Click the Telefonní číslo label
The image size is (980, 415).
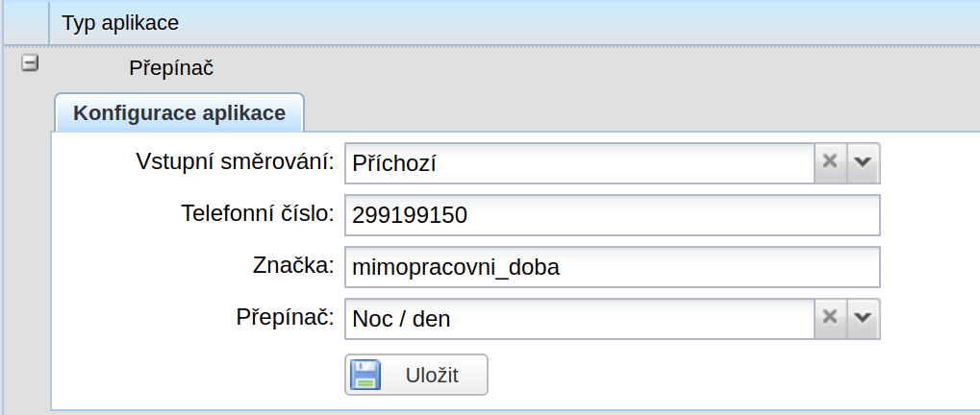(x=258, y=213)
